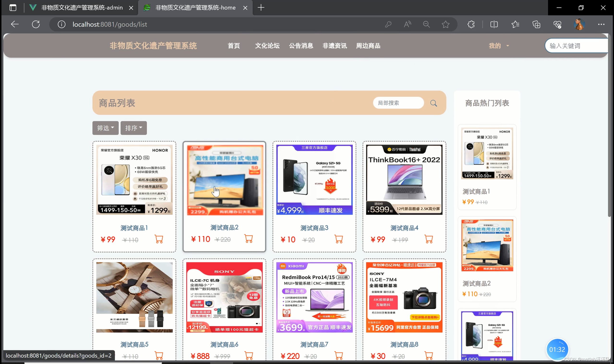This screenshot has height=364, width=614.
Task: Expand the 我的 account dropdown
Action: (499, 46)
